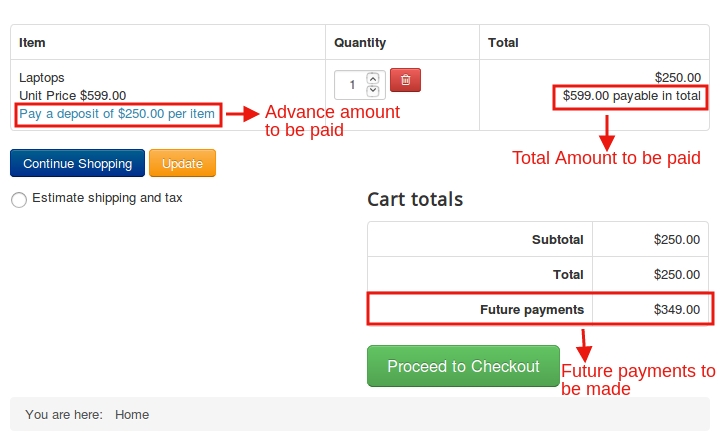Click the Future payments row label
This screenshot has width=728, height=437.
click(532, 309)
